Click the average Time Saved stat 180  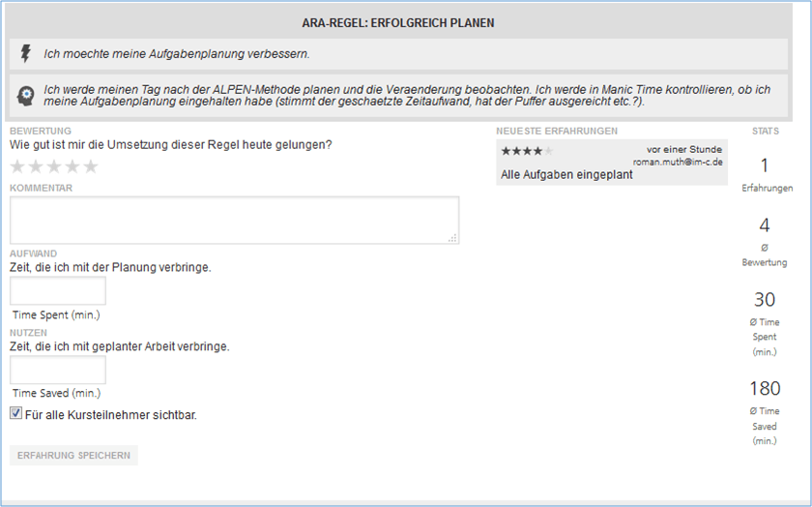pyautogui.click(x=765, y=388)
